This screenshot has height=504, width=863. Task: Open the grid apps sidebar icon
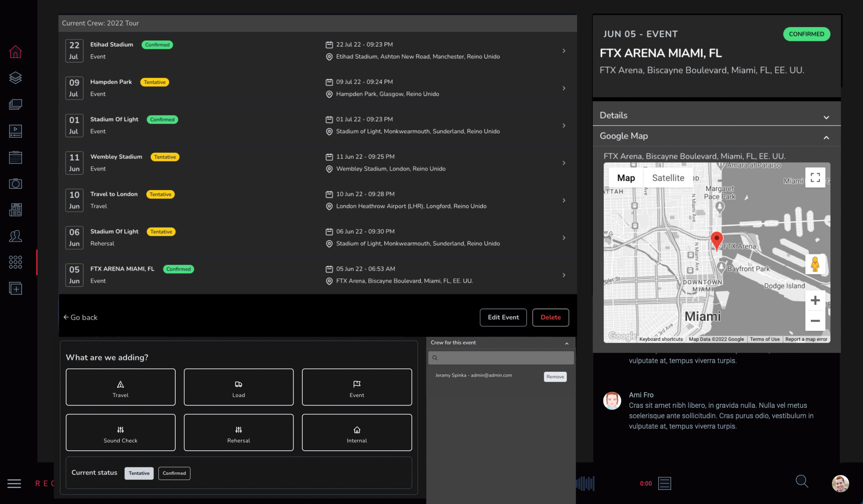[15, 262]
